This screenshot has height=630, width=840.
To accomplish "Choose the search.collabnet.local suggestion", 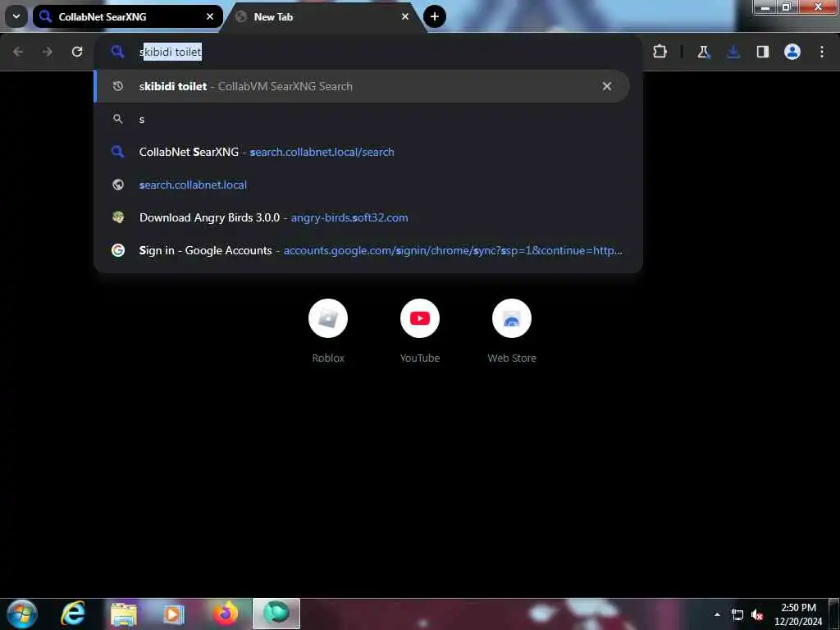I will [368, 185].
